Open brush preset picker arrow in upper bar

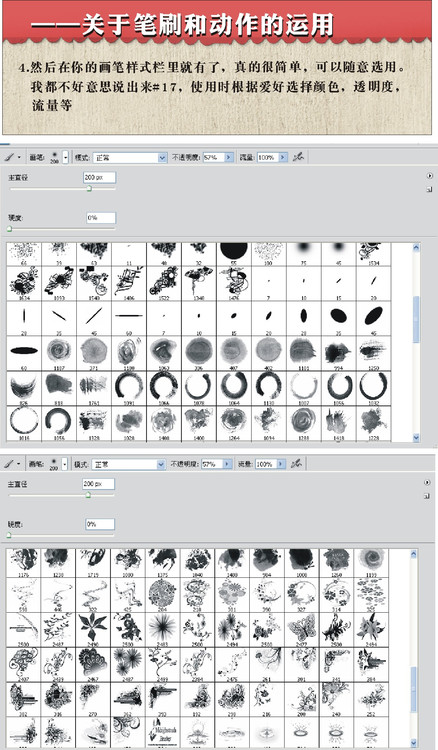pyautogui.click(x=66, y=157)
